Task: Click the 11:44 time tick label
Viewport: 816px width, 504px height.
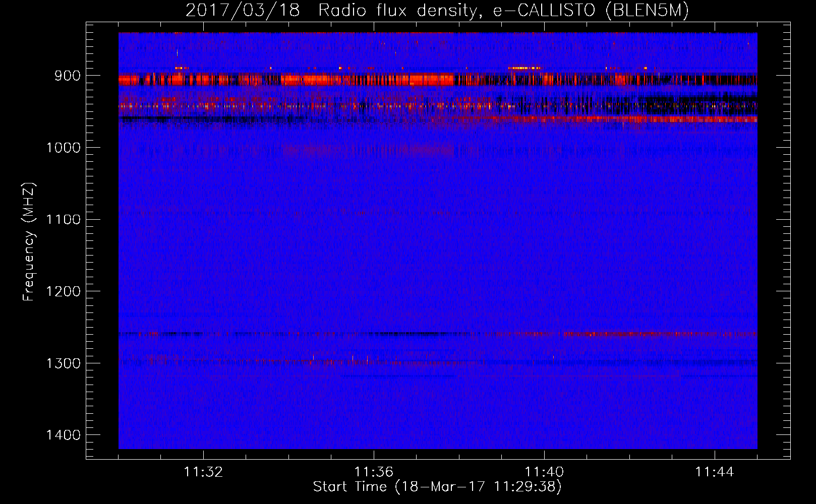Action: tap(715, 472)
